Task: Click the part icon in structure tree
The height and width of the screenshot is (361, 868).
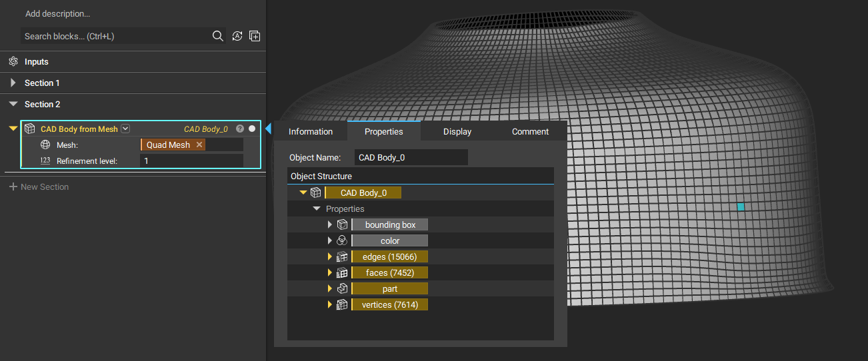Action: point(342,288)
